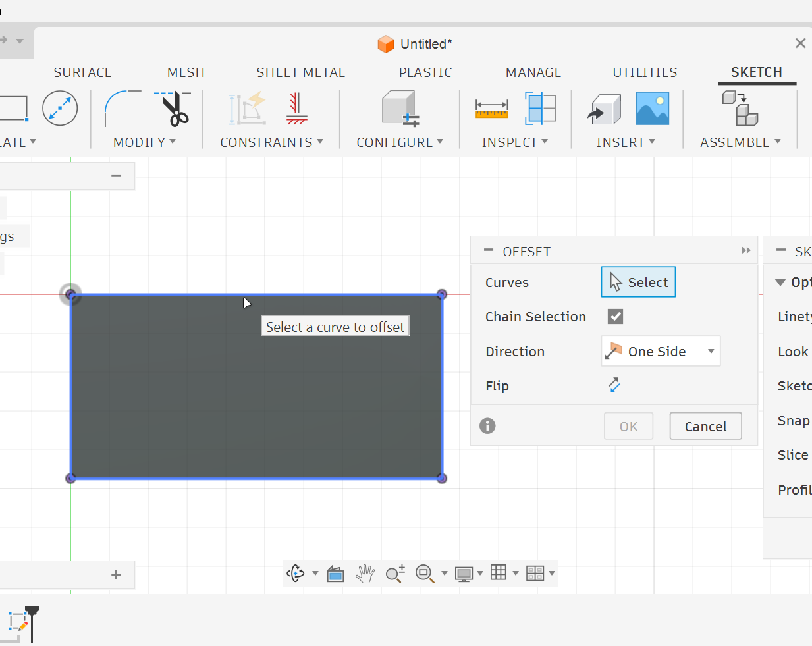Screen dimensions: 812x646
Task: Open the Direction One Side dropdown
Action: 661,351
